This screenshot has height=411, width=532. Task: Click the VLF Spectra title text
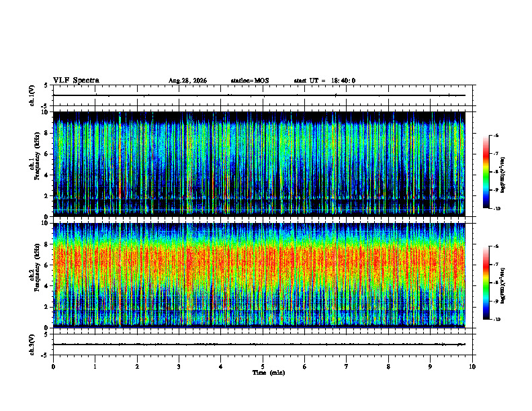click(x=76, y=81)
